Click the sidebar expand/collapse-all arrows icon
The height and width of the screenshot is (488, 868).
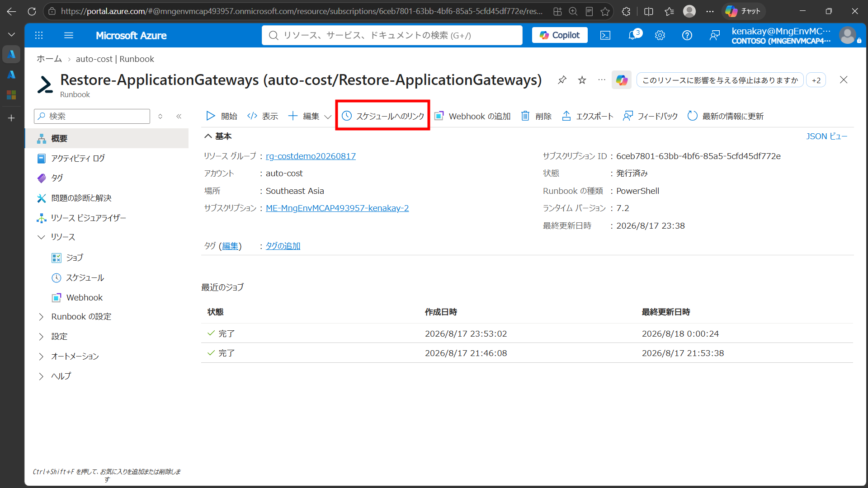tap(160, 116)
